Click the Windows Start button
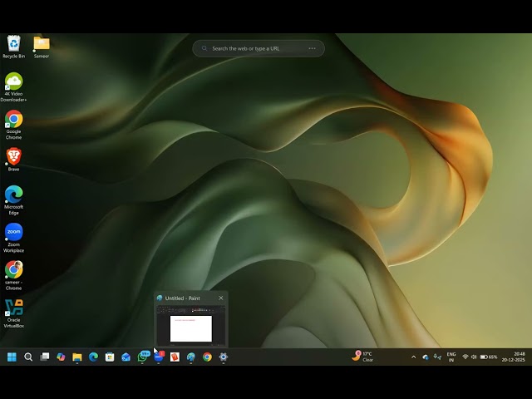532x399 pixels. point(12,357)
